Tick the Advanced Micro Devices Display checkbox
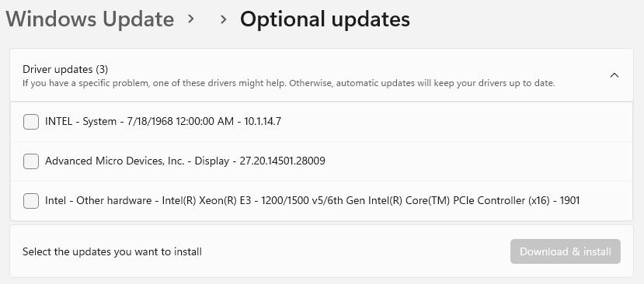The image size is (644, 284). coord(31,161)
